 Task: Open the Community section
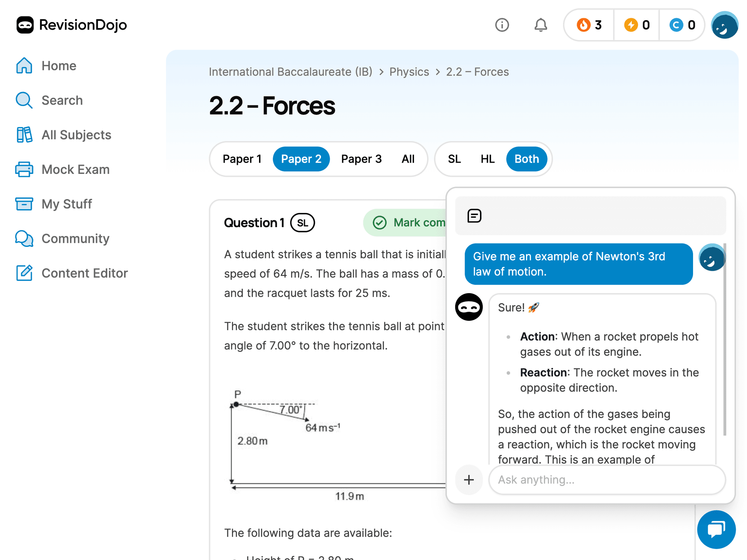75,238
